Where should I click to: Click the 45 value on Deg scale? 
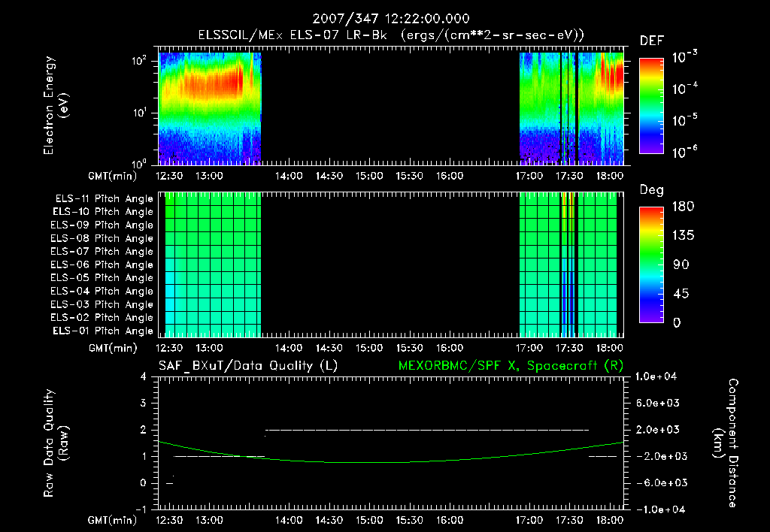pos(683,294)
